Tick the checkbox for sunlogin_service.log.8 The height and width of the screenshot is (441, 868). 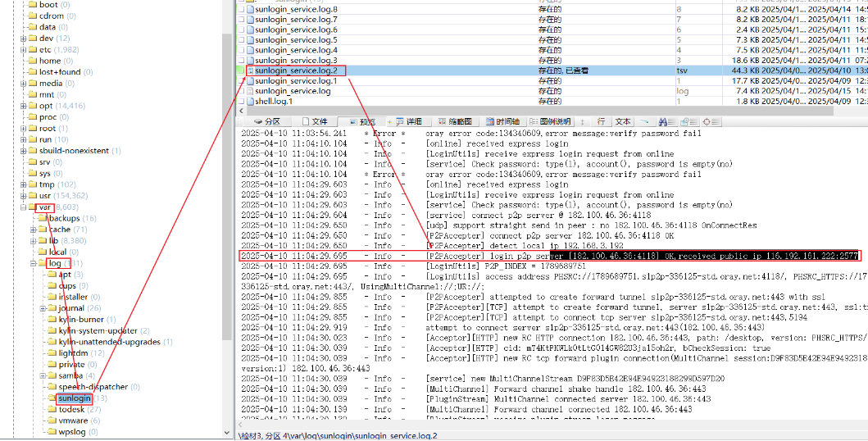(241, 9)
